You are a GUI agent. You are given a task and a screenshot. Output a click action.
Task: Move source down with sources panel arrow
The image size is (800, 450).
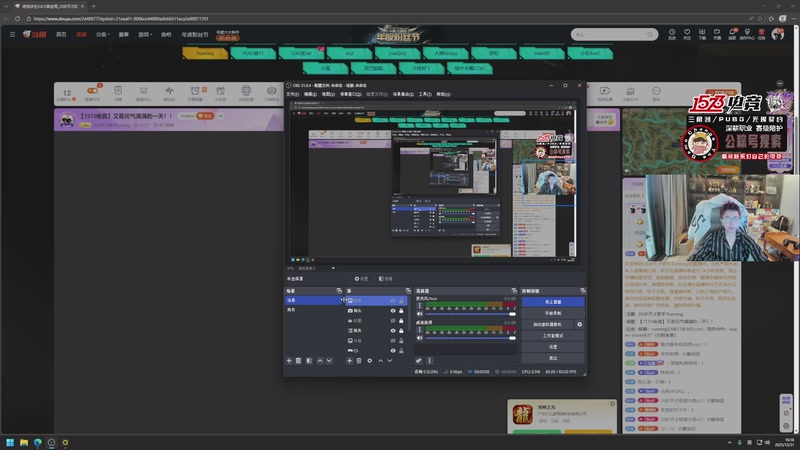click(x=390, y=361)
